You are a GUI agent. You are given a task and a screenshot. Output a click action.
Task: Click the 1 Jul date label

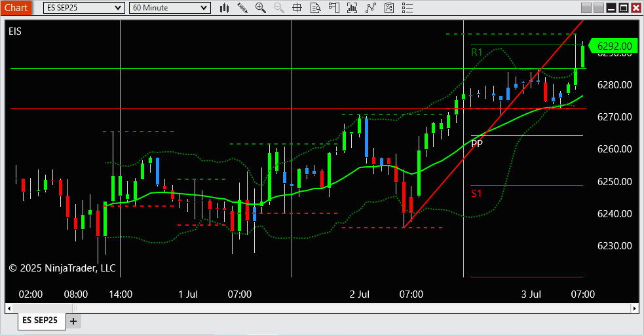click(x=188, y=294)
